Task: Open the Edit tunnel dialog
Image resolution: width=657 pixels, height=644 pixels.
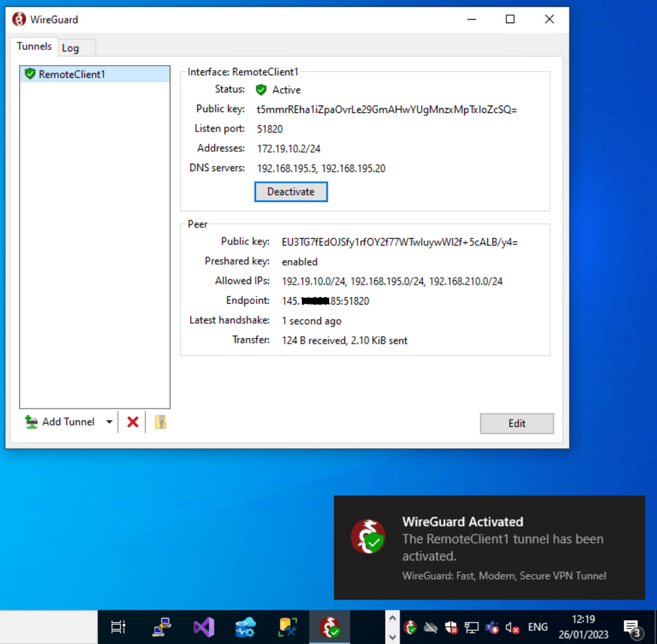Action: coord(517,424)
